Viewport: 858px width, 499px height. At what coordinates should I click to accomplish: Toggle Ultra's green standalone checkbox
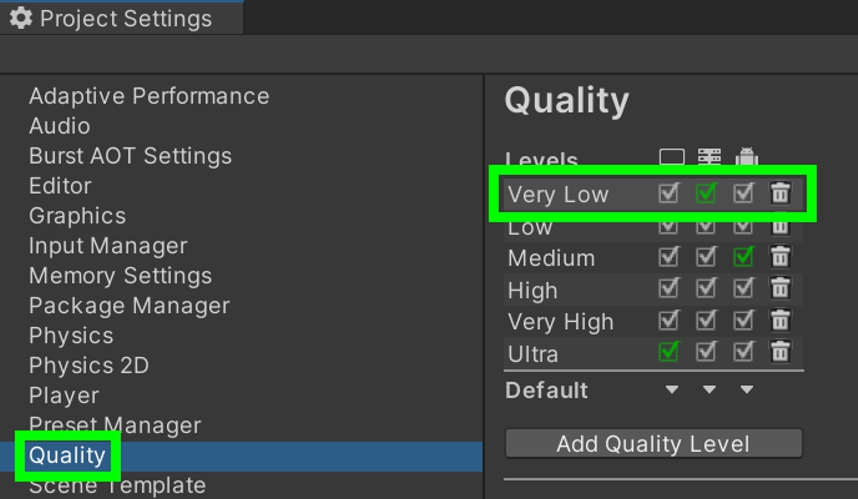coord(669,353)
